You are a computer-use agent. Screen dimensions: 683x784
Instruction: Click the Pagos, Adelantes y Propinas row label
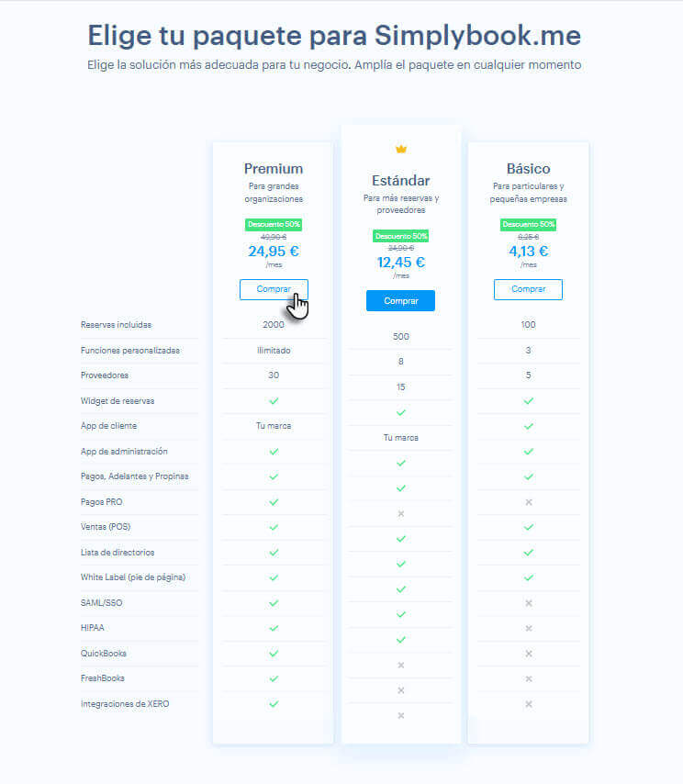[135, 476]
